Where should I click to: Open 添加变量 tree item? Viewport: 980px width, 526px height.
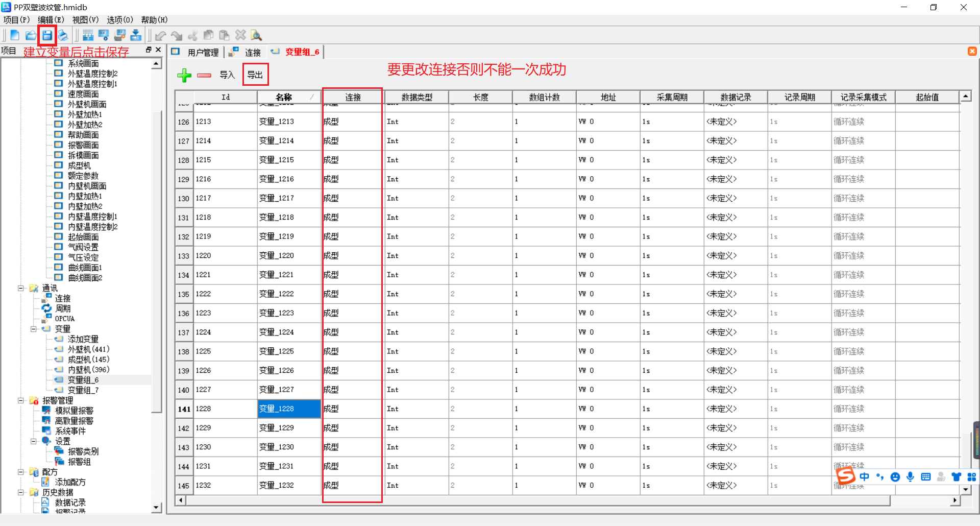[83, 339]
